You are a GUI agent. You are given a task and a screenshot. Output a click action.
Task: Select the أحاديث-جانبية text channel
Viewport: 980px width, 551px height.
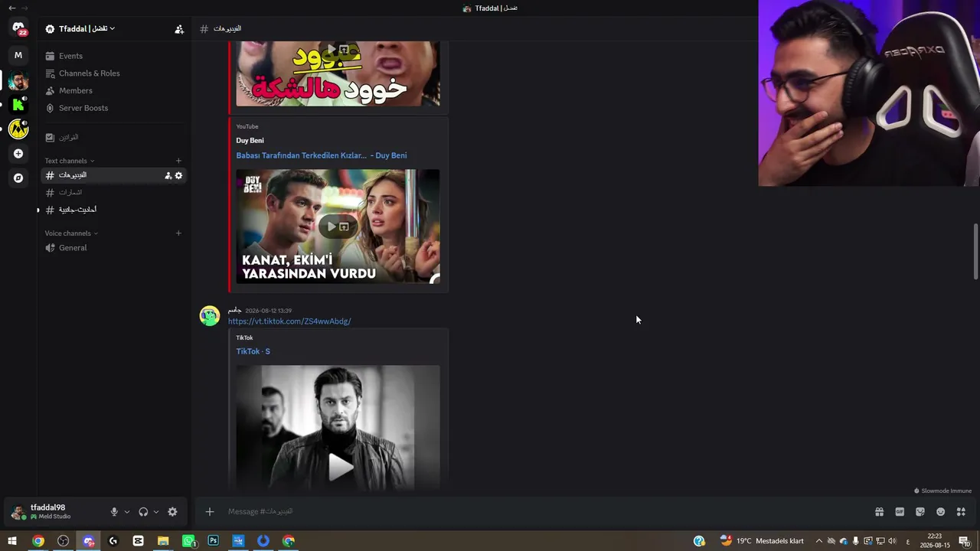[114, 210]
